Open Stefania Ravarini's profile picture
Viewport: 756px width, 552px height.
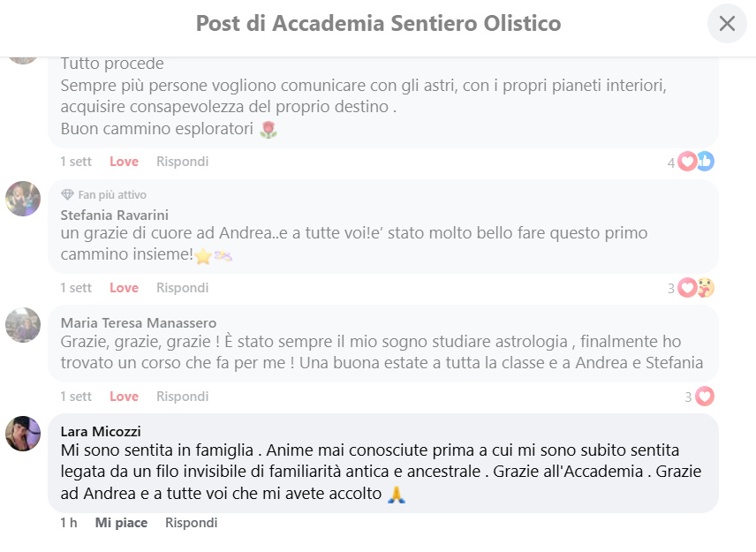click(x=23, y=199)
